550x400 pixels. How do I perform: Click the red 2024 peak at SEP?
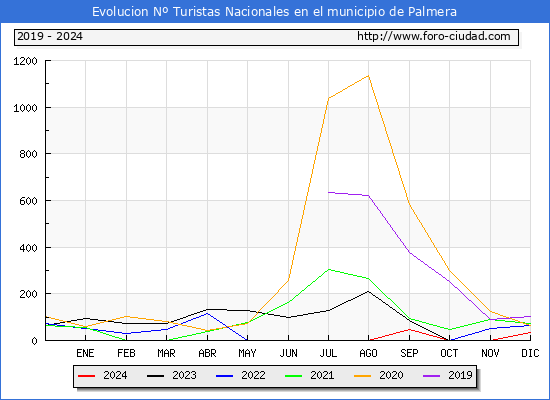tap(409, 329)
